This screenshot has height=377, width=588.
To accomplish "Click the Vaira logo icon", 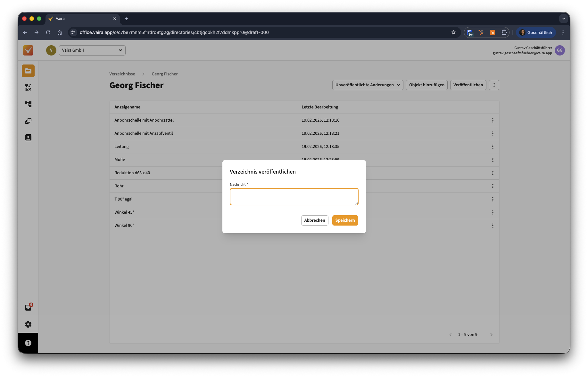I will pyautogui.click(x=28, y=50).
